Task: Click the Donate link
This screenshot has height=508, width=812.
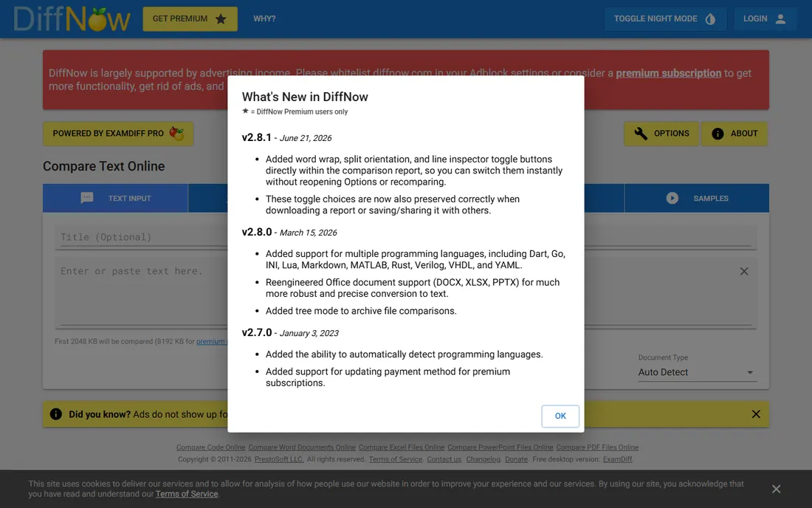Action: pos(516,459)
